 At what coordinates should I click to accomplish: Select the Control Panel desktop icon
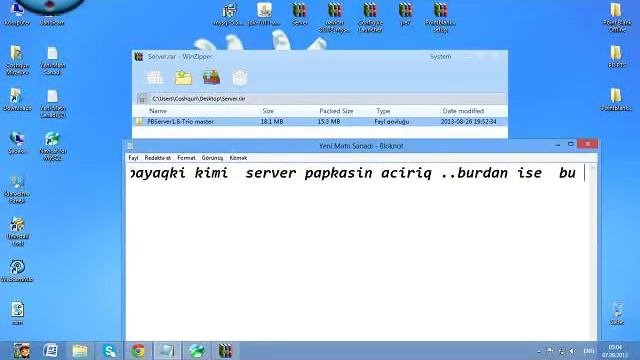pos(17,190)
